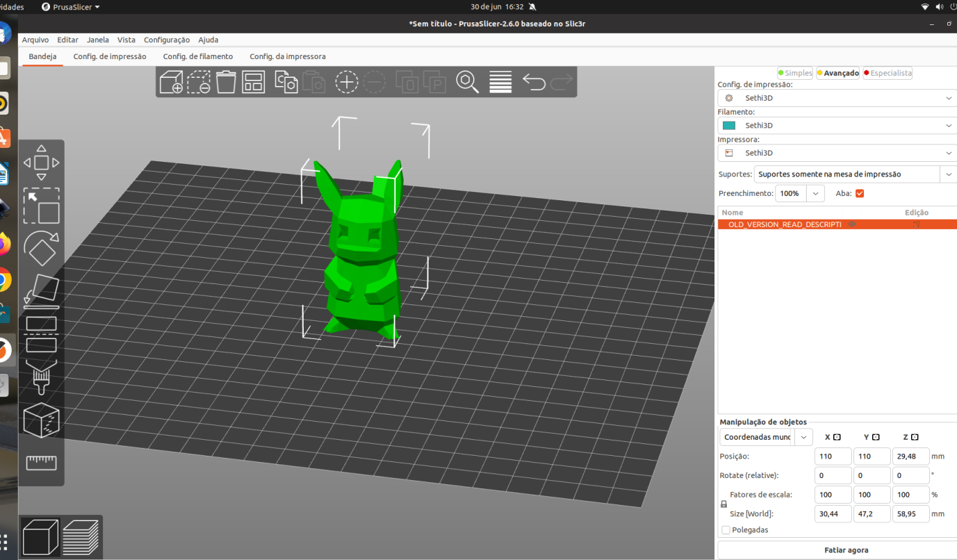Click the Size Z field showing 58,95

tap(911, 514)
